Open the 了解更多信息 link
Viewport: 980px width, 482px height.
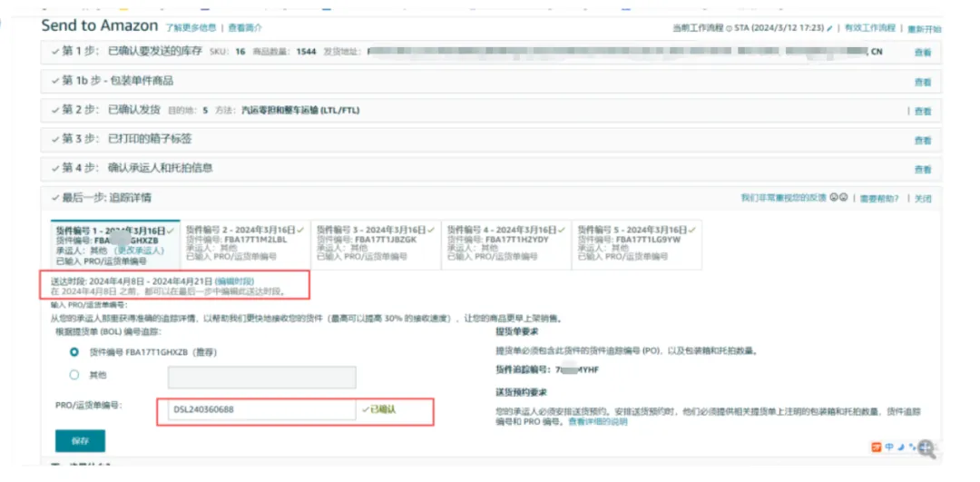[191, 27]
